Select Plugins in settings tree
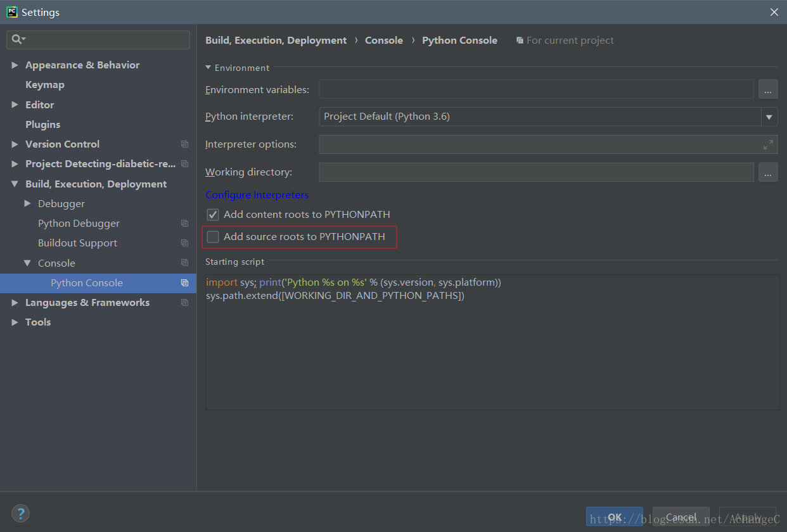787x532 pixels. (43, 125)
